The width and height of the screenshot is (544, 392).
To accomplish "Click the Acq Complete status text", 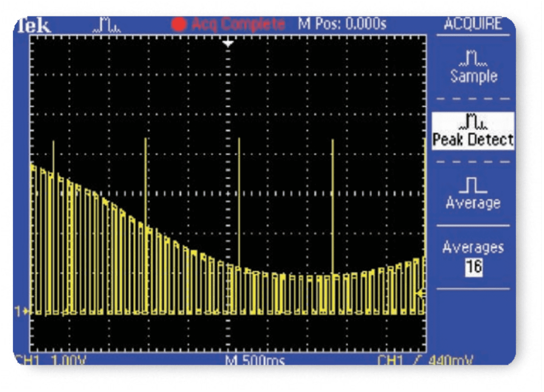I will coord(238,24).
